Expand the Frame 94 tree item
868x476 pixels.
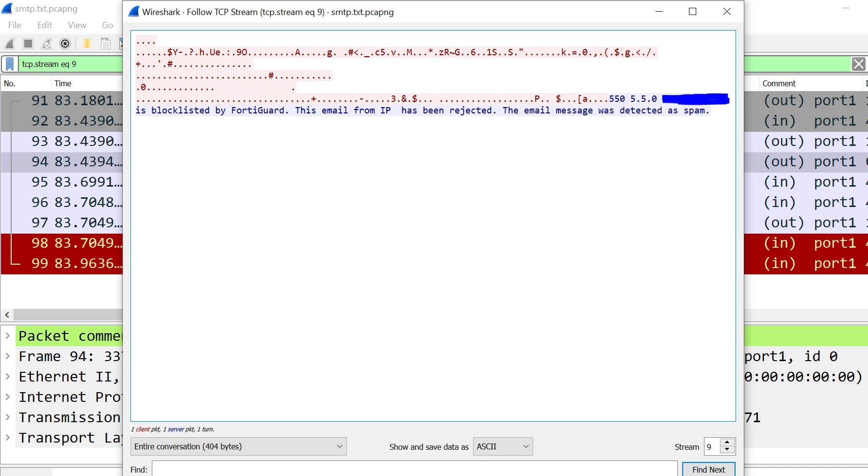[x=8, y=356]
